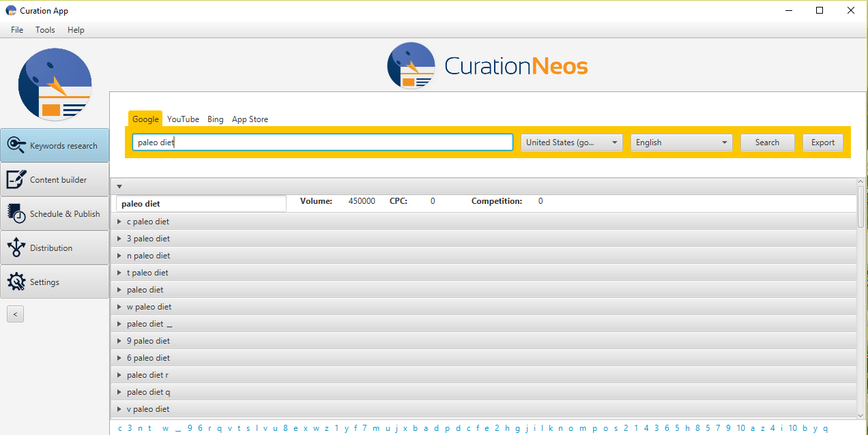Click the bold paleo diet result field
The height and width of the screenshot is (435, 868).
(201, 204)
